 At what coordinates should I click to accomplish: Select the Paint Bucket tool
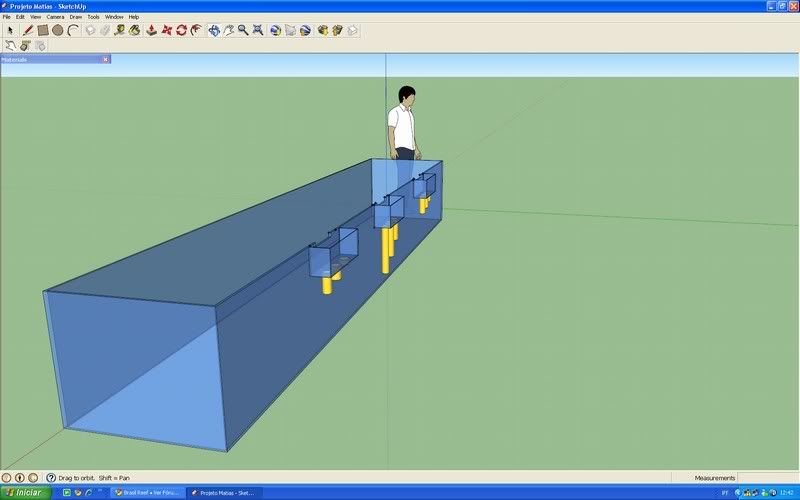coord(135,31)
